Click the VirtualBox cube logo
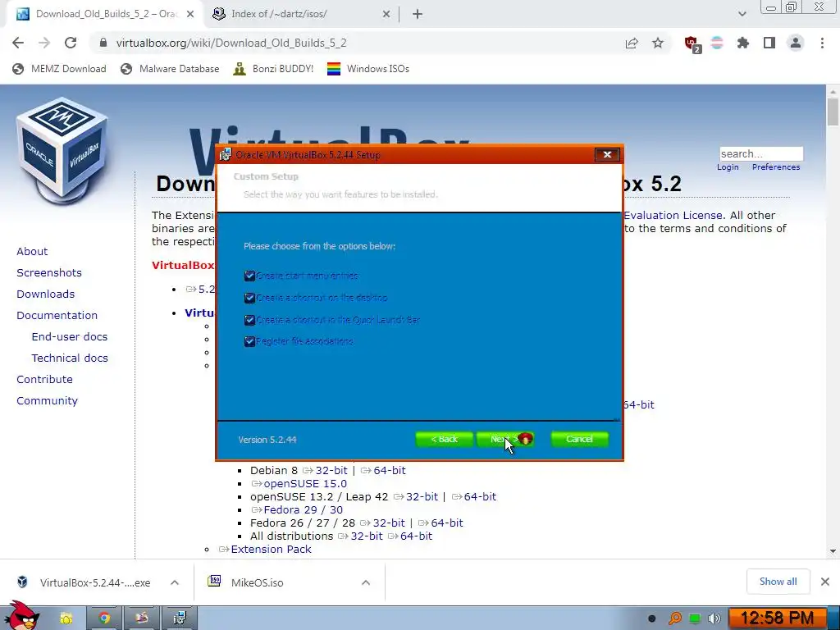840x630 pixels. click(62, 151)
